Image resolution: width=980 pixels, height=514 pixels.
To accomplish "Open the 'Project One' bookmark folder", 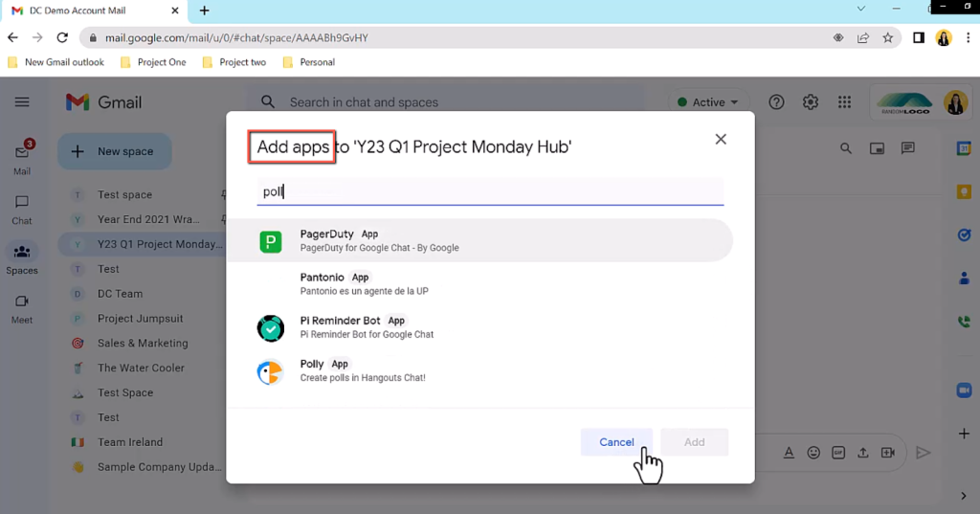I will 153,62.
